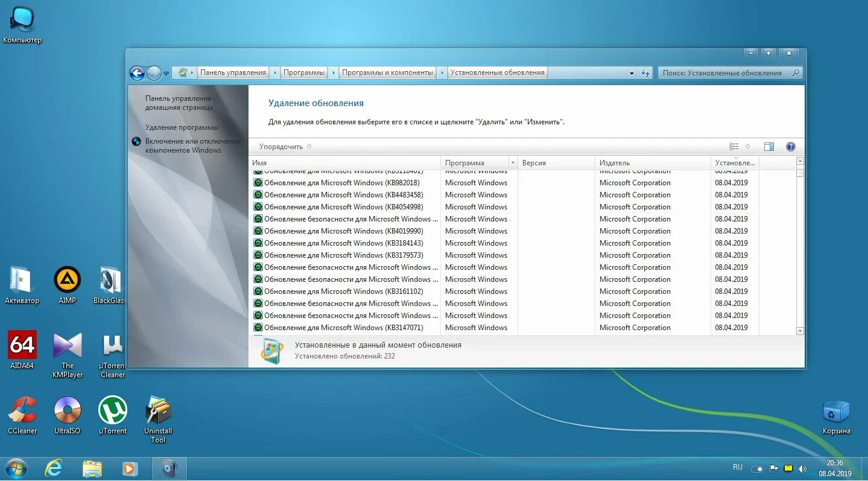Go to Программы breadcrumb
The width and height of the screenshot is (868, 481).
point(304,72)
